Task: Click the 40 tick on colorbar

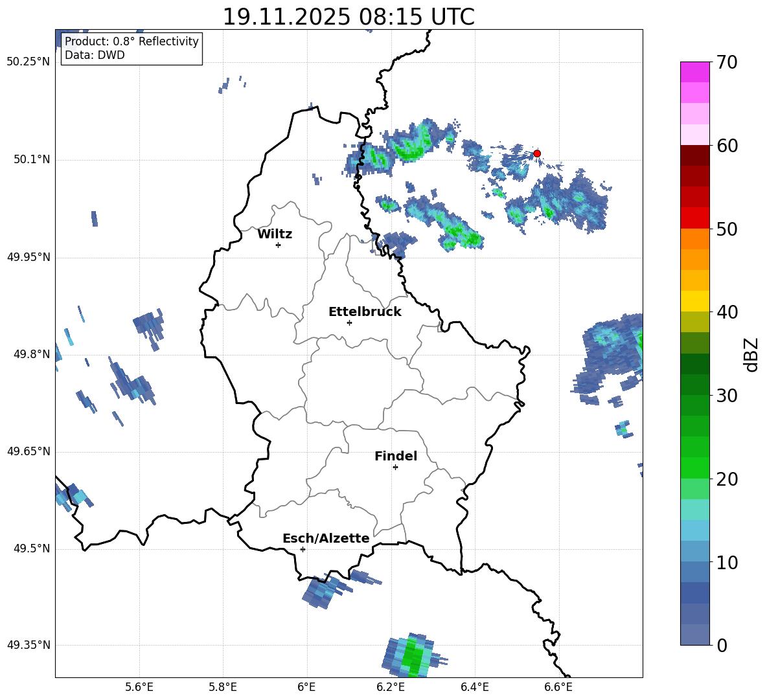Action: [x=727, y=312]
